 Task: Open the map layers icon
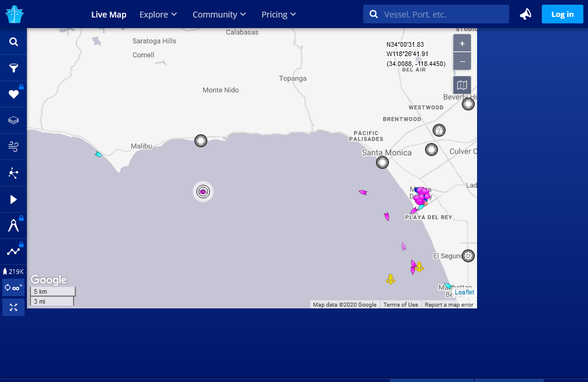click(13, 120)
